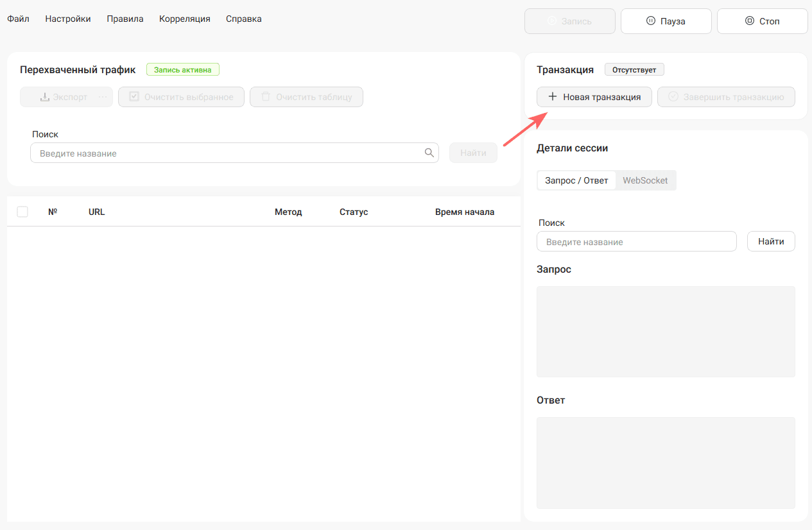This screenshot has height=530, width=812.
Task: Click Очистить таблицу button
Action: (306, 97)
